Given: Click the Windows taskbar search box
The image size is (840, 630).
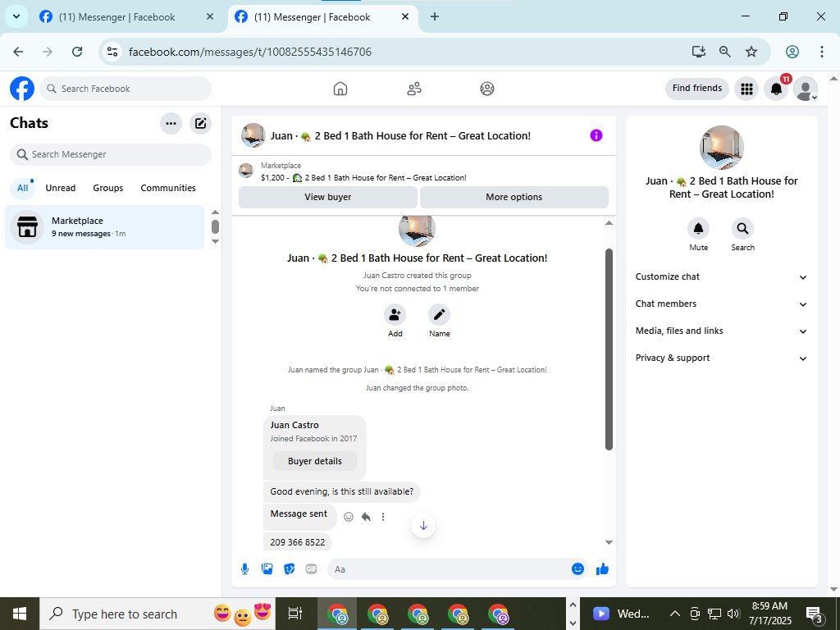Looking at the screenshot, I should click(157, 614).
